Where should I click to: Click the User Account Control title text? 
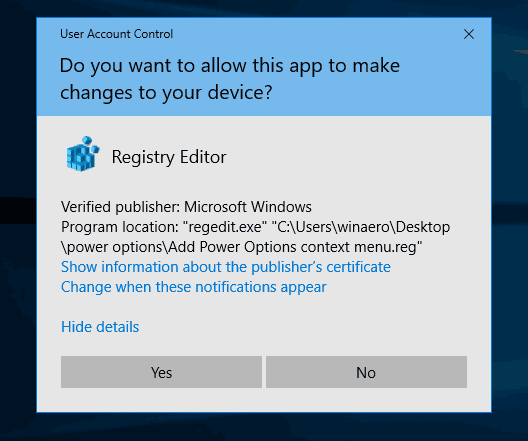[116, 34]
